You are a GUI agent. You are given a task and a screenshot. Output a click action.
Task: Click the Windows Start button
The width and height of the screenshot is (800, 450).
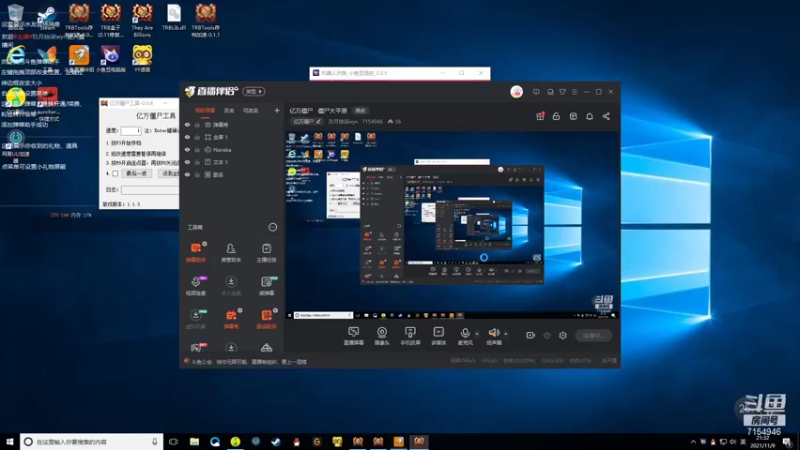10,442
